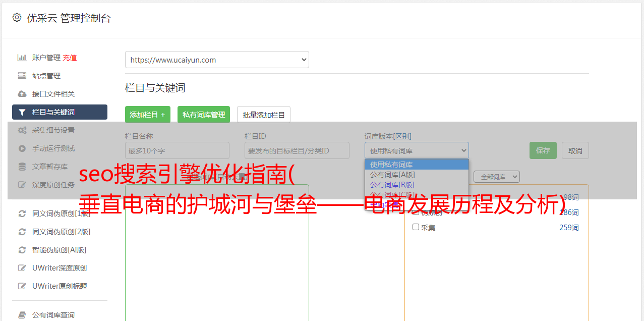This screenshot has height=321, width=644.
Task: Click the red 充值 link
Action: [x=70, y=58]
